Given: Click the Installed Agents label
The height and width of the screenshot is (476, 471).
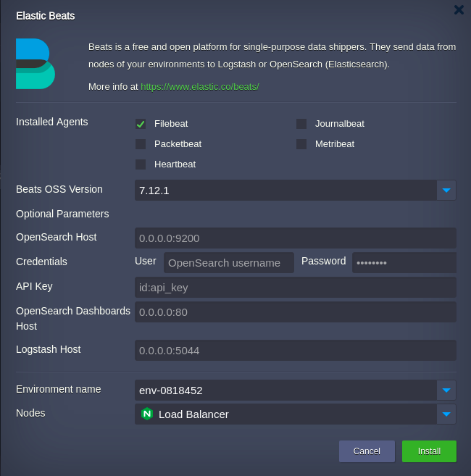Looking at the screenshot, I should 51,122.
